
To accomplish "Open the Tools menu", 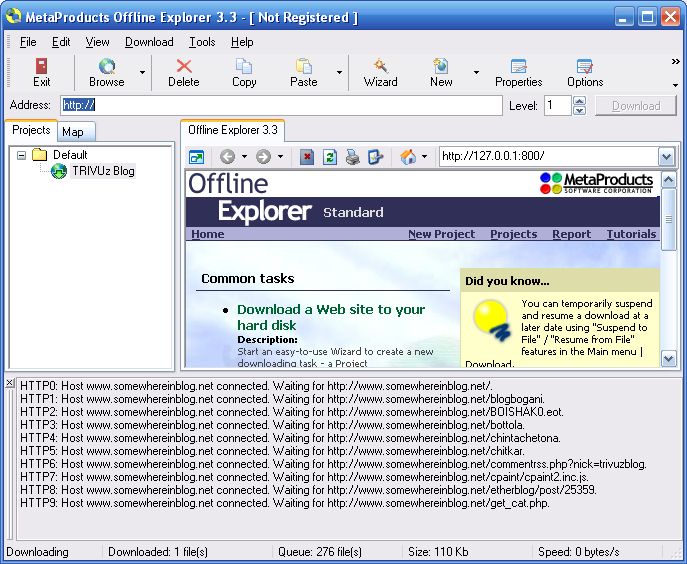I will pyautogui.click(x=202, y=42).
